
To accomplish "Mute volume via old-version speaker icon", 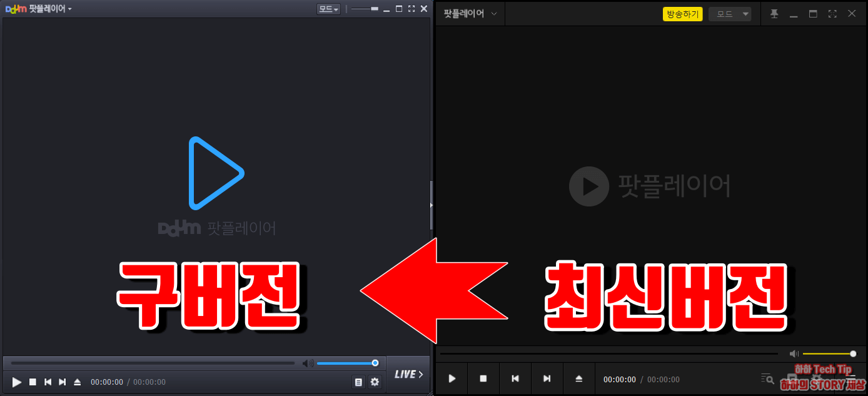I will [x=308, y=363].
